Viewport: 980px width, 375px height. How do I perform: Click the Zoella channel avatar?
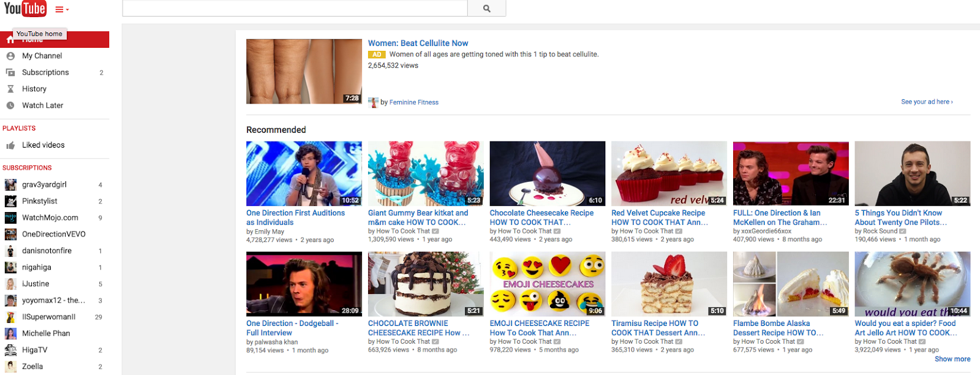pos(10,366)
